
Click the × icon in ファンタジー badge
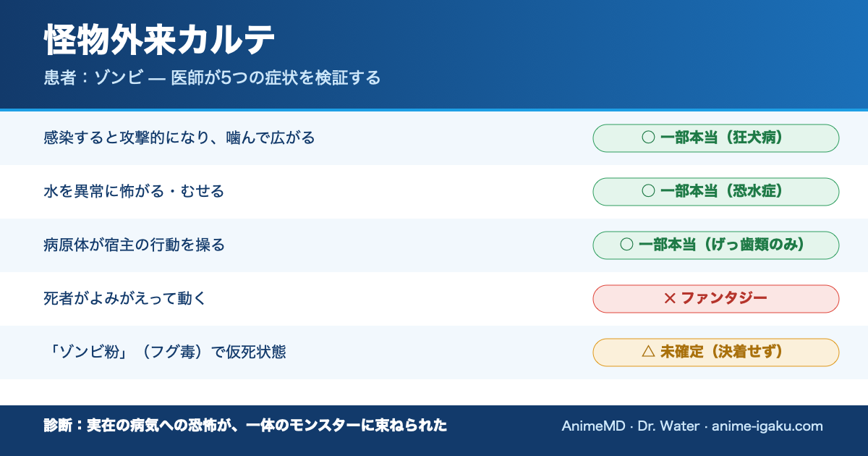670,299
